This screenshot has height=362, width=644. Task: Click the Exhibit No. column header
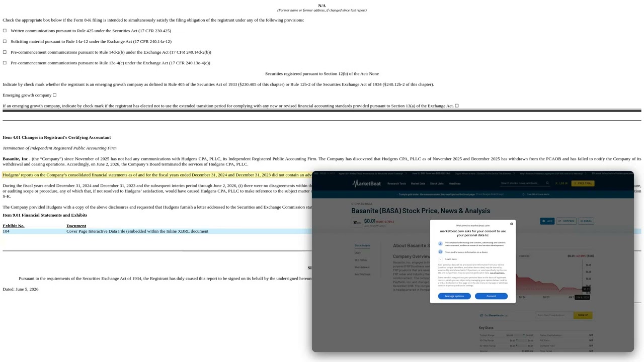click(x=14, y=226)
